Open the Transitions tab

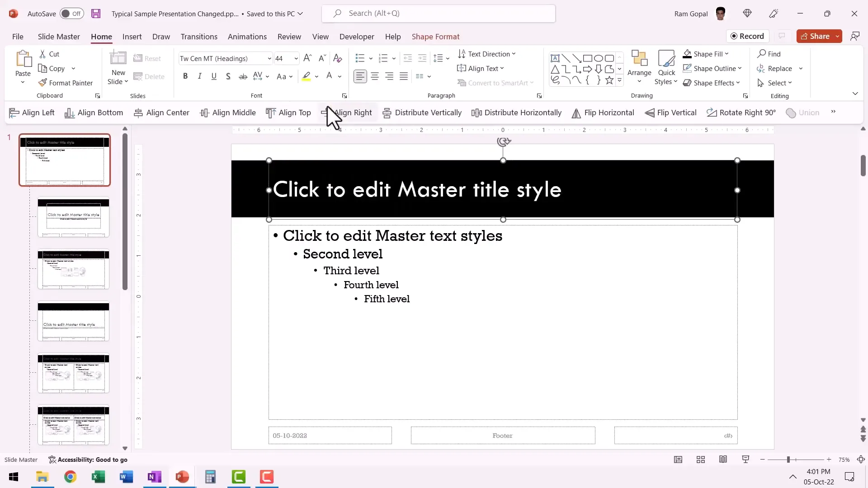(x=199, y=37)
